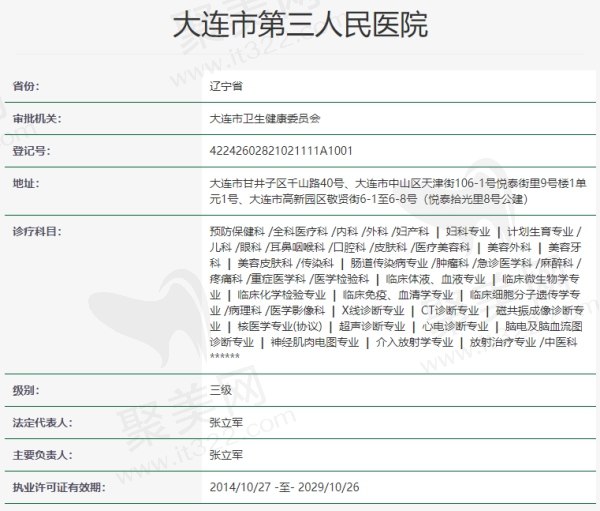The width and height of the screenshot is (600, 511).
Task: Click the 临床化学检验专业 entry
Action: 281,295
